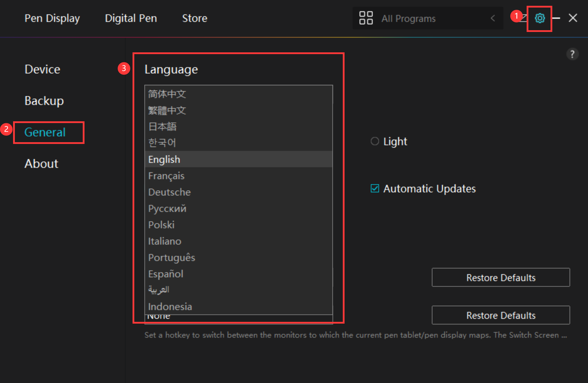This screenshot has height=383, width=588.
Task: Close the window with the X icon
Action: pyautogui.click(x=573, y=18)
